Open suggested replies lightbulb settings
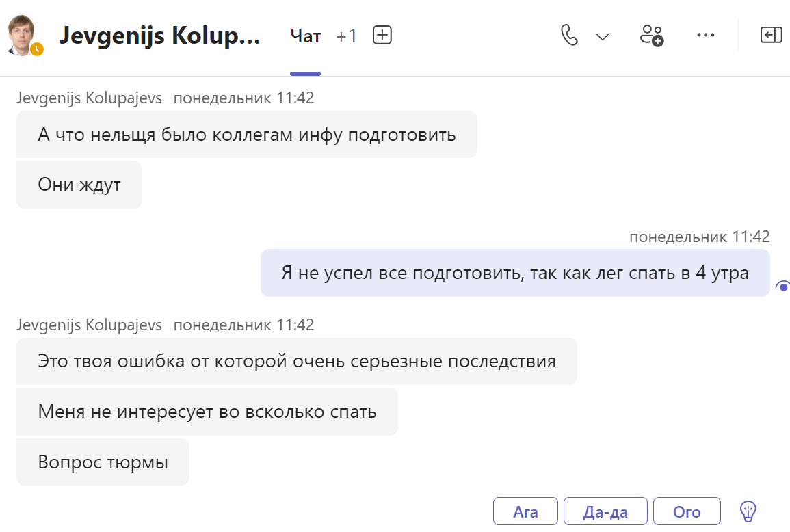Screen dimensions: 790x532 pyautogui.click(x=748, y=511)
